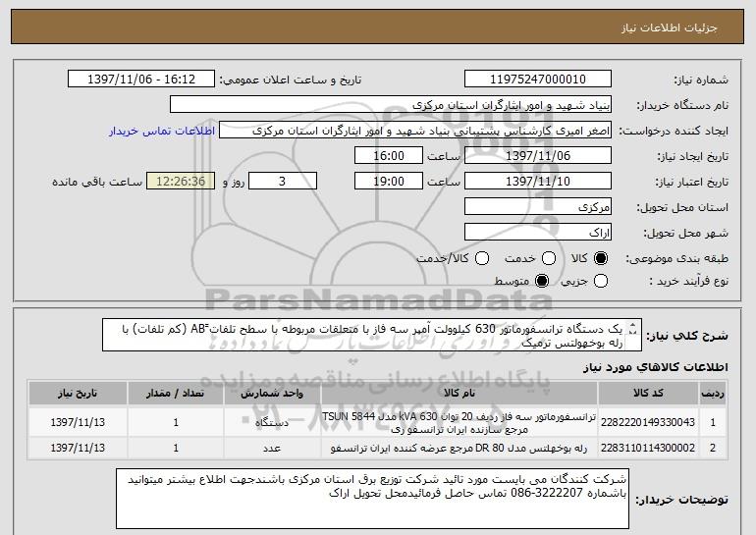
Task: Click the DR 80 Buchholz relay item name
Action: 459,449
